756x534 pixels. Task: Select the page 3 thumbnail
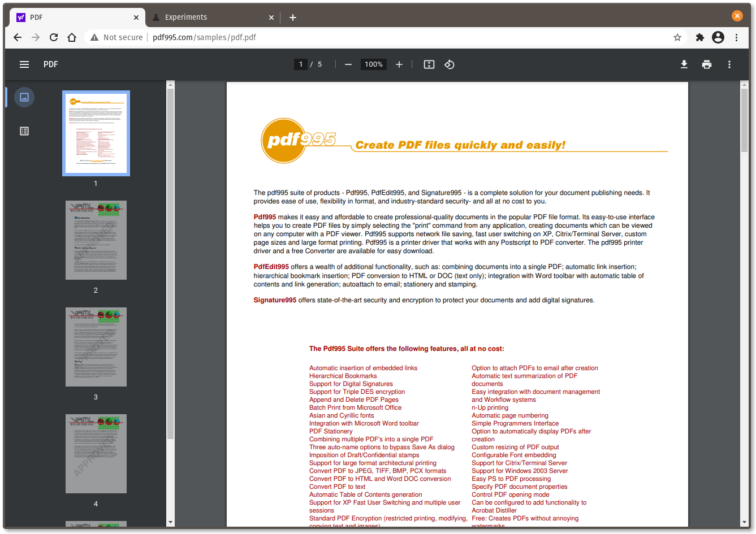[96, 346]
